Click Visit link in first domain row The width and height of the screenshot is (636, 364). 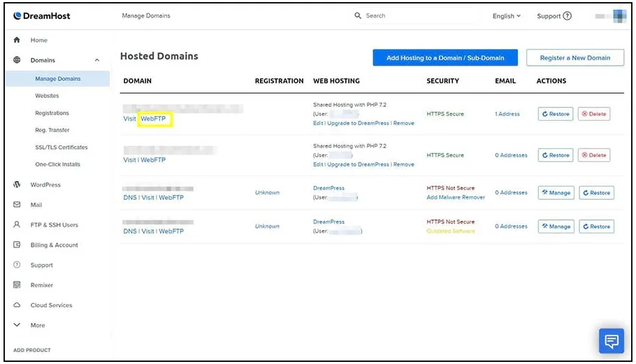coord(129,119)
